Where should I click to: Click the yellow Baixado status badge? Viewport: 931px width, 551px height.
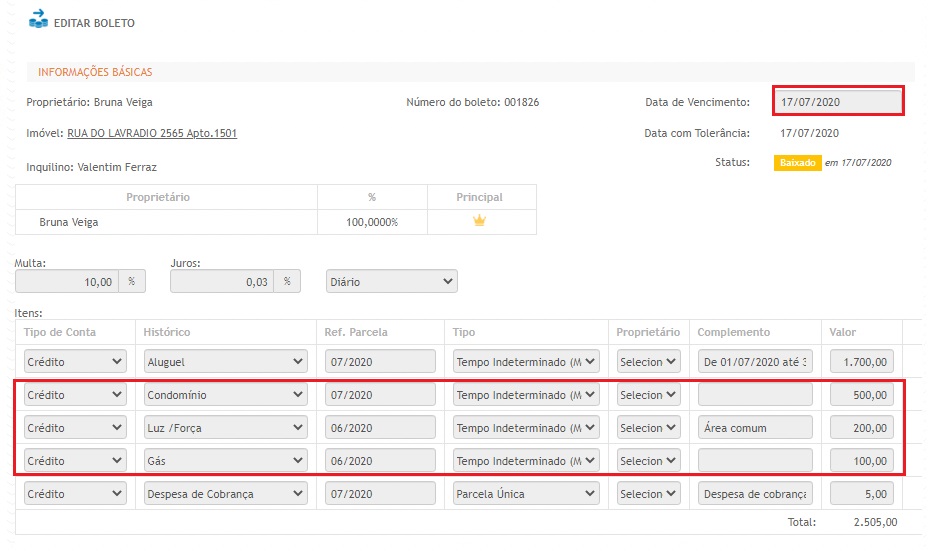click(797, 162)
